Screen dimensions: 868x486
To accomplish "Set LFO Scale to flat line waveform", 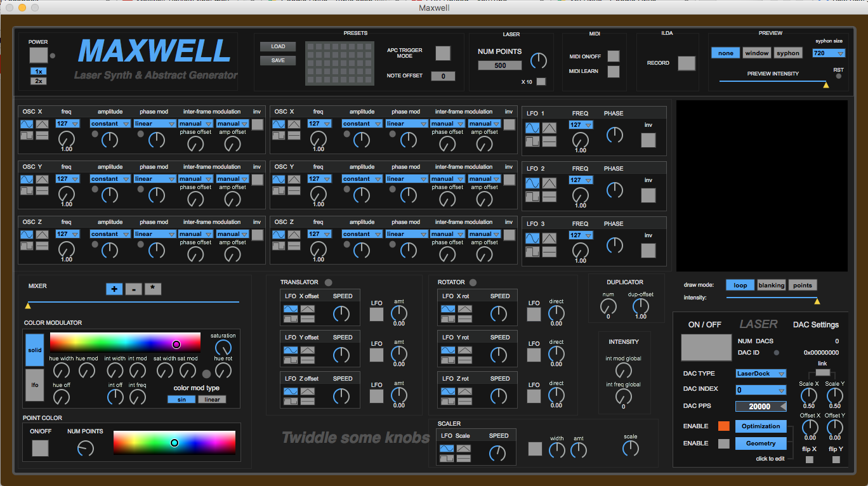I will [464, 459].
